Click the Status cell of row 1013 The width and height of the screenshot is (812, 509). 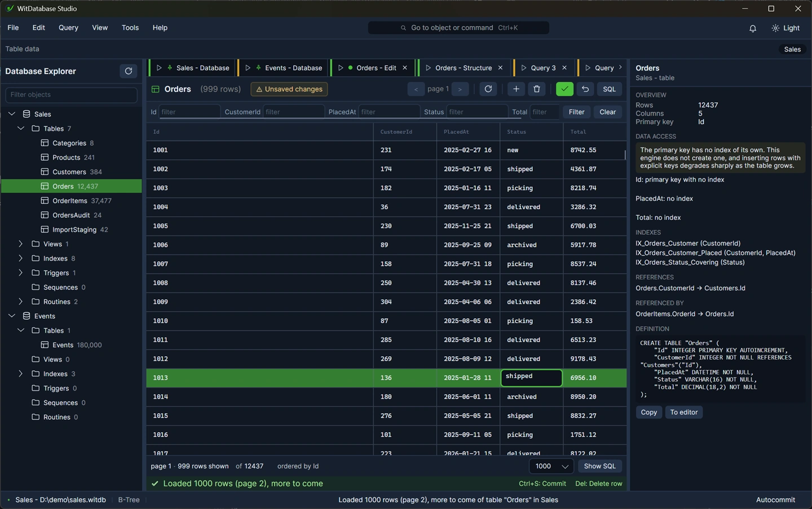(531, 378)
